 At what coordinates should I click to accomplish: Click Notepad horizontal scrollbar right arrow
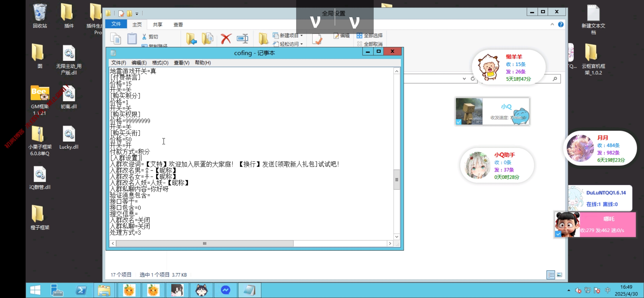coord(390,243)
